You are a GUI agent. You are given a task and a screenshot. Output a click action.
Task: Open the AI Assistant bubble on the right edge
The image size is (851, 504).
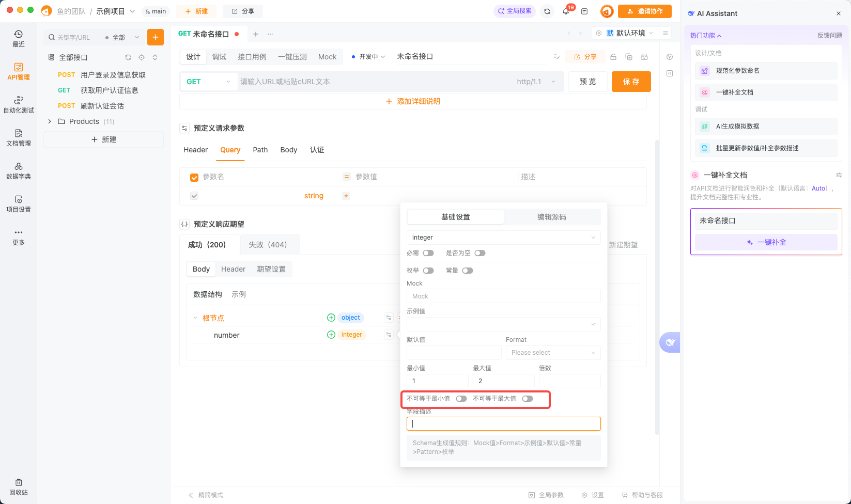[670, 342]
